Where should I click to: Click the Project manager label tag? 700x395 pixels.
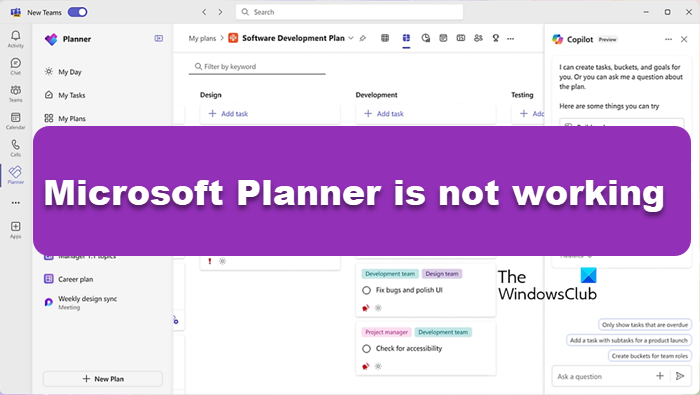(387, 333)
